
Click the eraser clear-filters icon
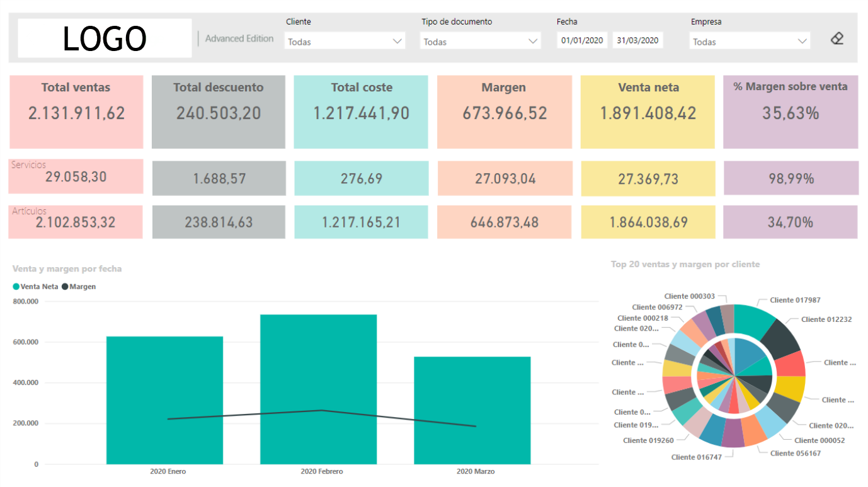click(x=837, y=38)
